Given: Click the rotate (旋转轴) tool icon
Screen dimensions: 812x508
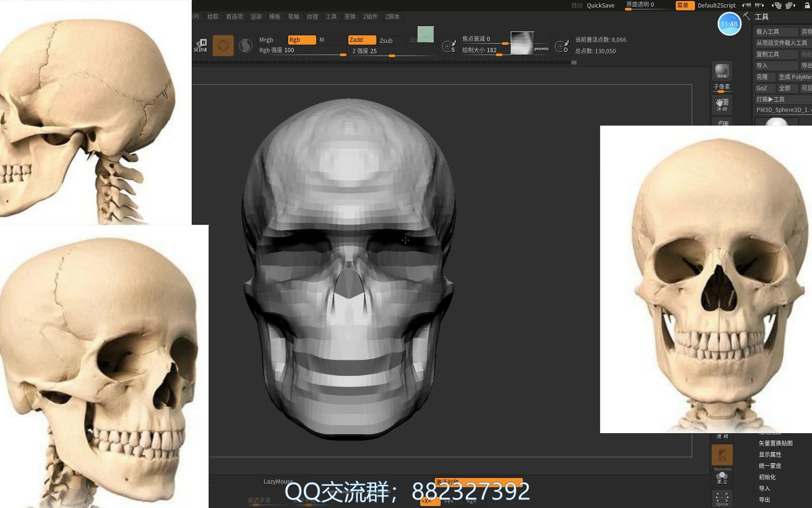Looking at the screenshot, I should point(201,45).
